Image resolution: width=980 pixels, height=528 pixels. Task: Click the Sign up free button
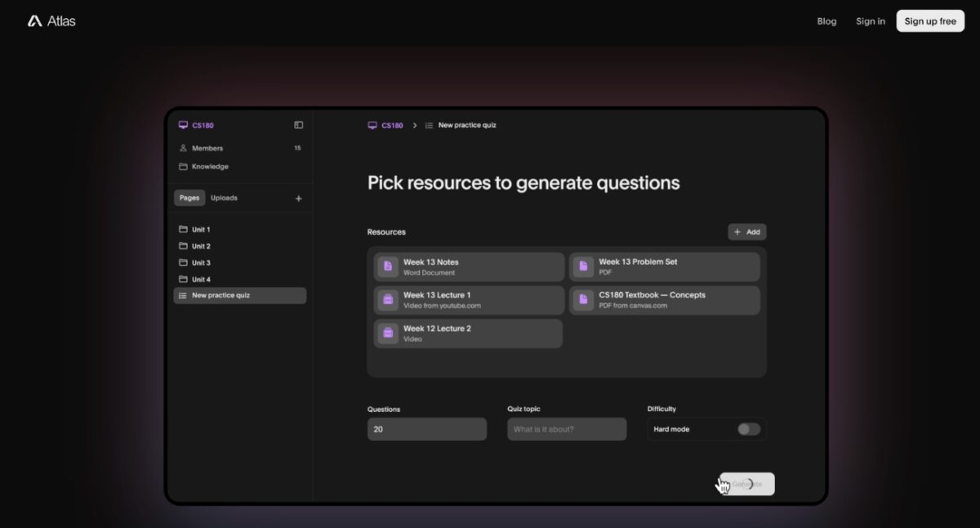pyautogui.click(x=930, y=21)
